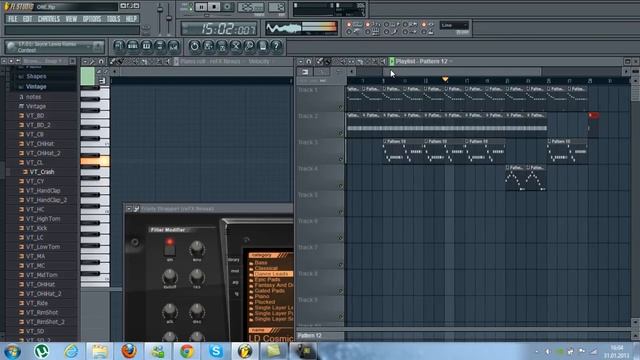Click the Track 1 mute switch
The height and width of the screenshot is (360, 640).
(x=340, y=107)
